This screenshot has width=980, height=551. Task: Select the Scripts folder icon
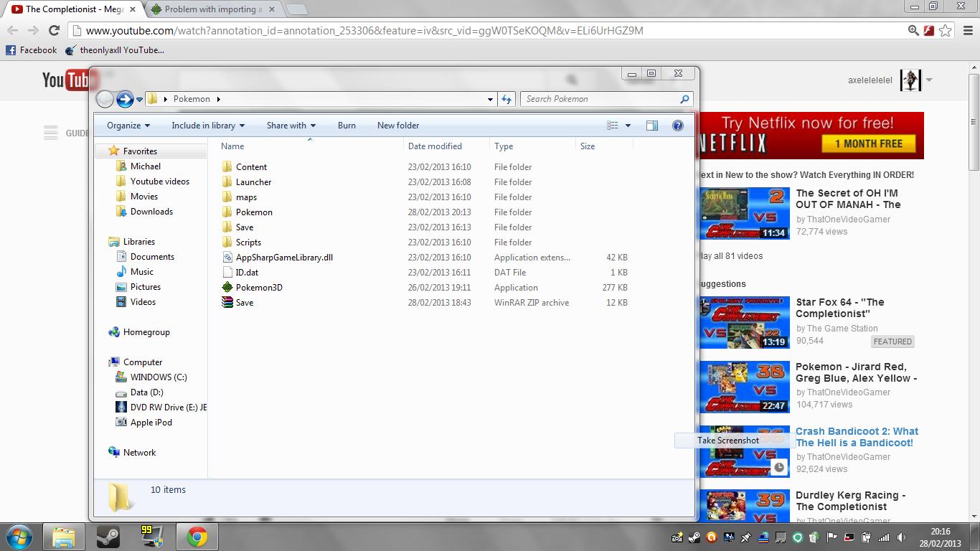[227, 242]
